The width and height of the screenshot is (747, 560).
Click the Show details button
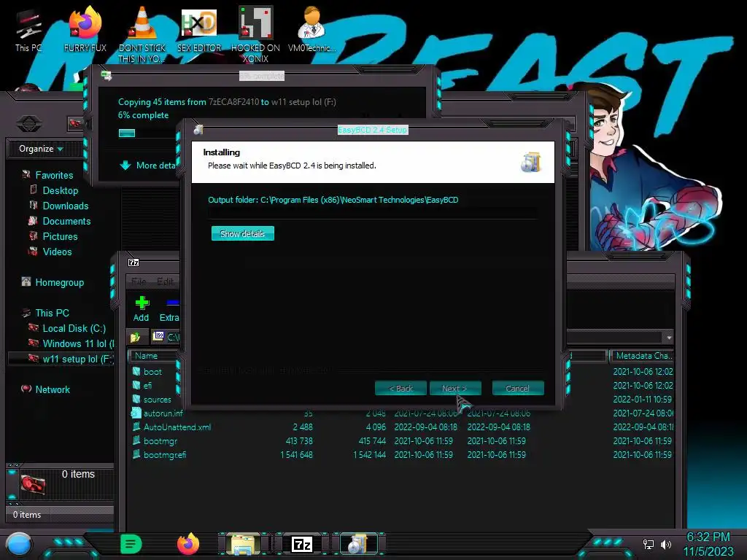coord(242,233)
